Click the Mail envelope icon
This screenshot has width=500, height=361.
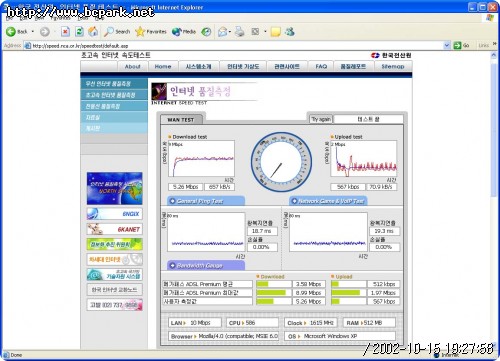(222, 32)
